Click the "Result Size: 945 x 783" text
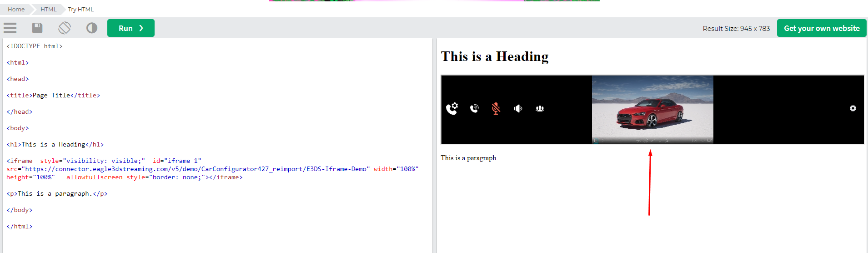868x253 pixels. tap(736, 28)
